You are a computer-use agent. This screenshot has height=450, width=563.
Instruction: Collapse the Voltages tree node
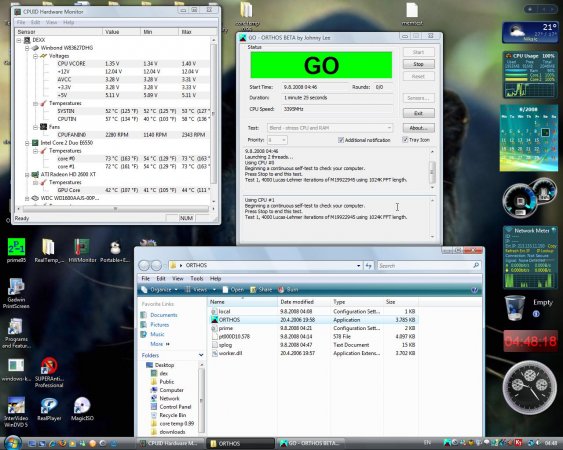pyautogui.click(x=36, y=56)
